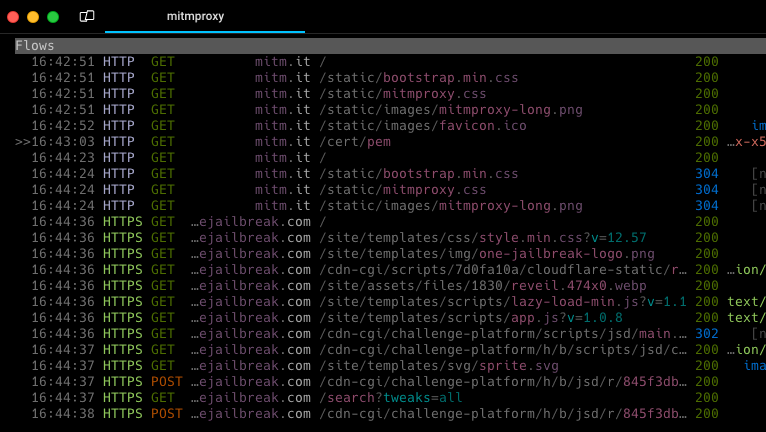Select the app.js?v=1.0.8 flow
This screenshot has width=766, height=432.
390,318
